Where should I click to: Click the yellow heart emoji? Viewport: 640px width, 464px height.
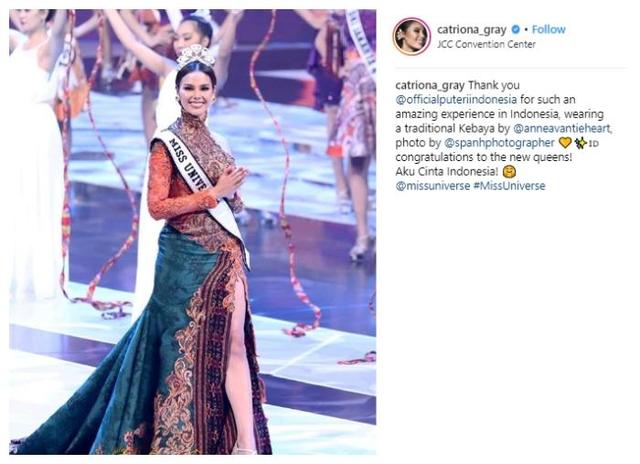tap(565, 143)
